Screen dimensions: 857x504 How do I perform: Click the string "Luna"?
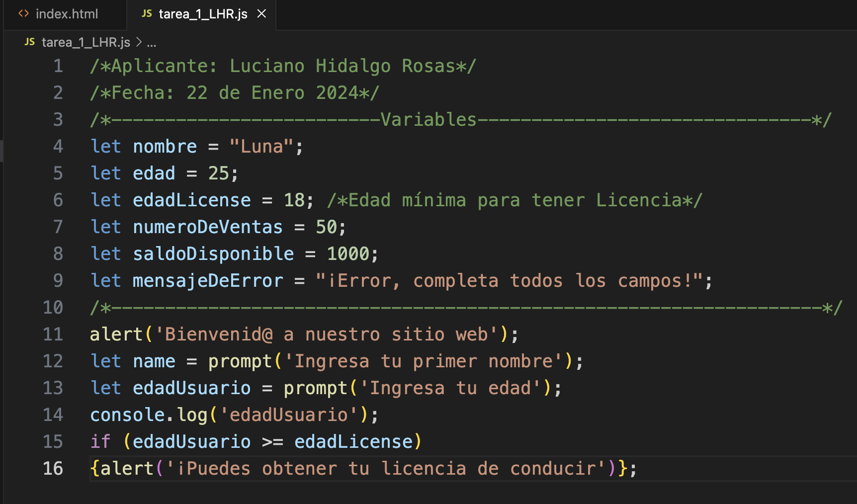click(262, 147)
